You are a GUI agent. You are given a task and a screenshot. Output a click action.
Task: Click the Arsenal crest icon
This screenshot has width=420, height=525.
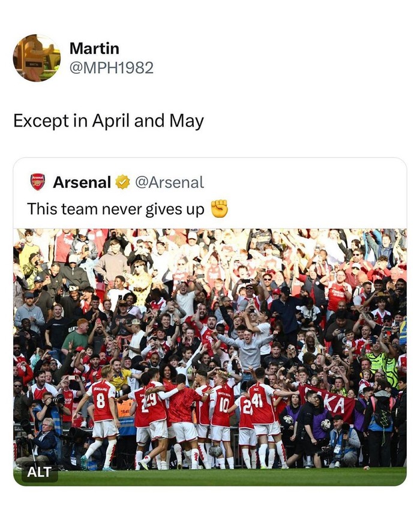[38, 182]
